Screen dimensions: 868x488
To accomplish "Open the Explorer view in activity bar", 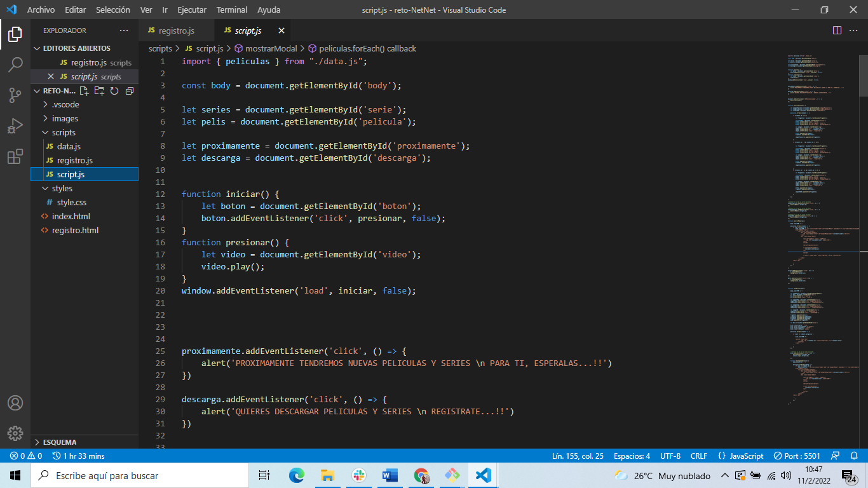I will [15, 34].
